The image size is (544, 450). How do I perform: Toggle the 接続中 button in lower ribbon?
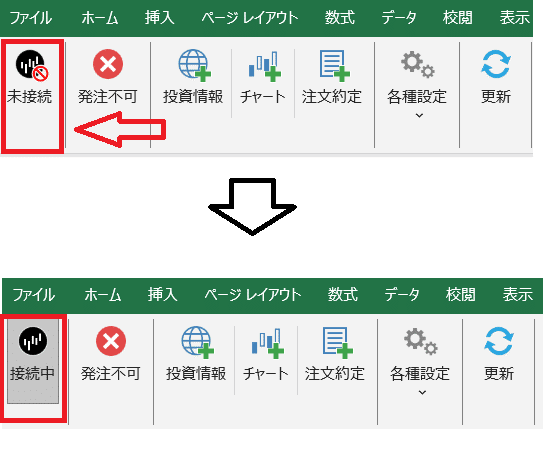tap(33, 361)
